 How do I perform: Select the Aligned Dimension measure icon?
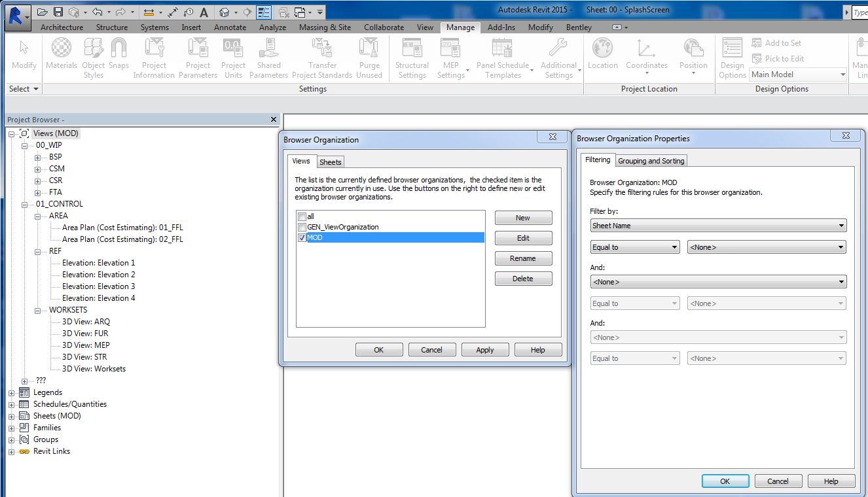(149, 12)
